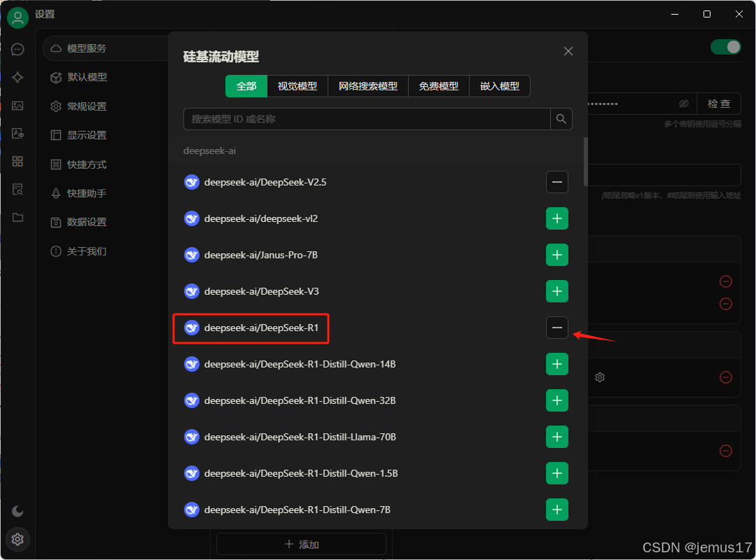Select the 视觉模型 tab
The image size is (756, 560).
(297, 86)
